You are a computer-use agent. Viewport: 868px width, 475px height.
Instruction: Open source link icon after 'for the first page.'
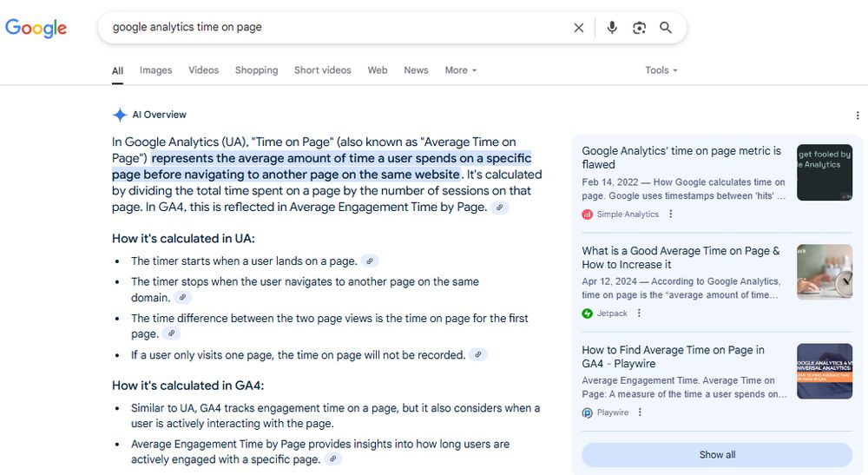pyautogui.click(x=172, y=333)
